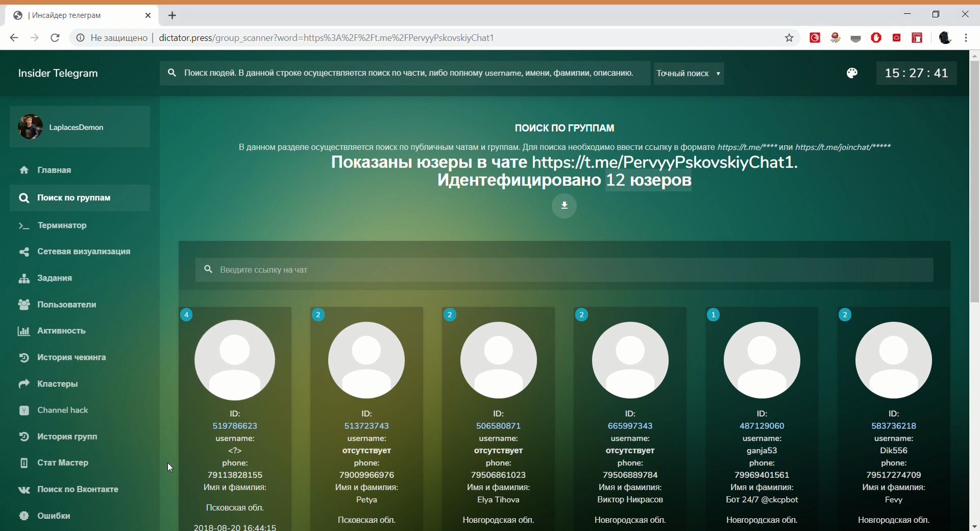Click the Insider Telegram logo title
980x531 pixels.
[58, 73]
